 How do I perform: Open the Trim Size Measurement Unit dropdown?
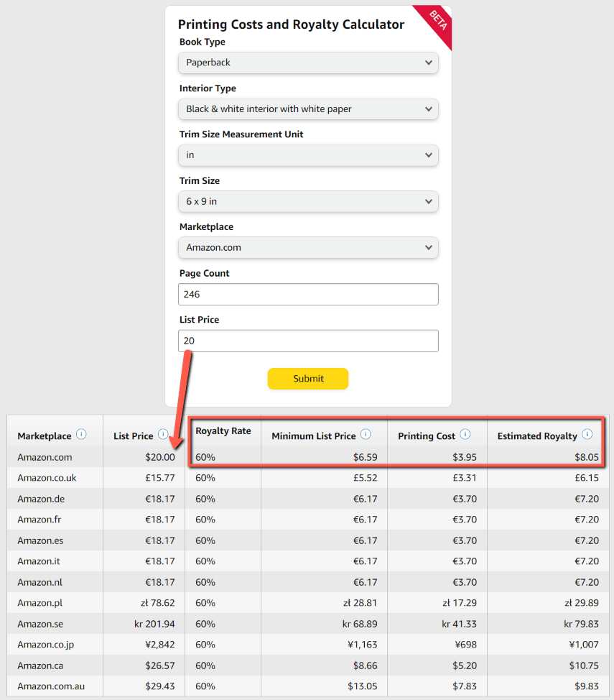click(x=308, y=155)
